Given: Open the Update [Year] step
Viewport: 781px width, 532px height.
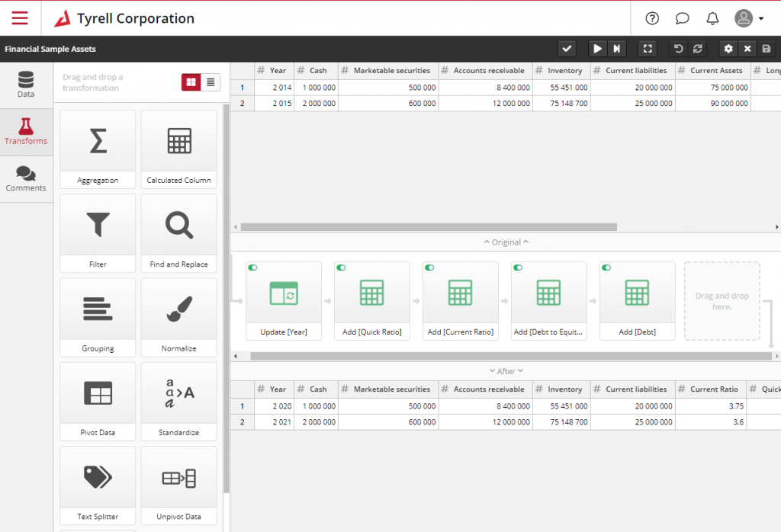Looking at the screenshot, I should point(284,301).
